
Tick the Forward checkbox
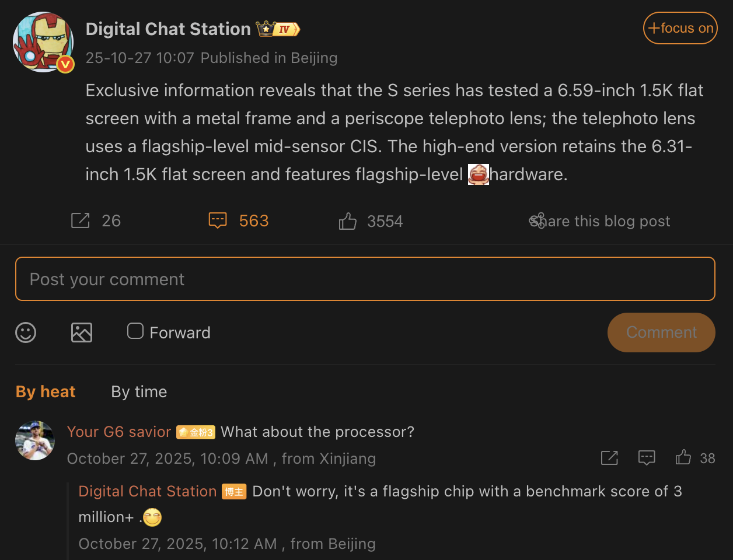[135, 331]
